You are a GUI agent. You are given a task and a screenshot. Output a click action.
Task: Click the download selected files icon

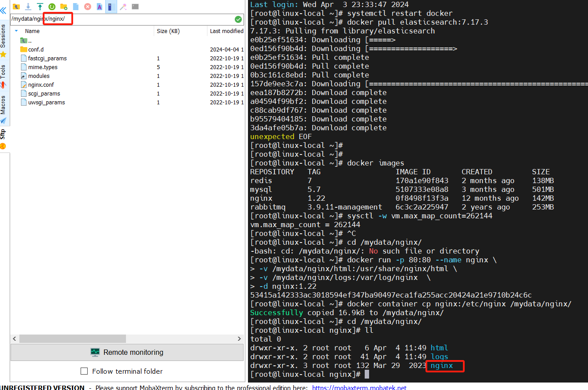[x=28, y=7]
